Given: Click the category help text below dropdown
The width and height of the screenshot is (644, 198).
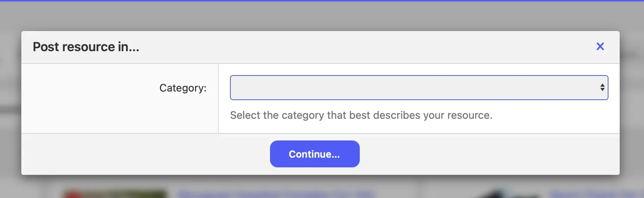Looking at the screenshot, I should pos(361,115).
